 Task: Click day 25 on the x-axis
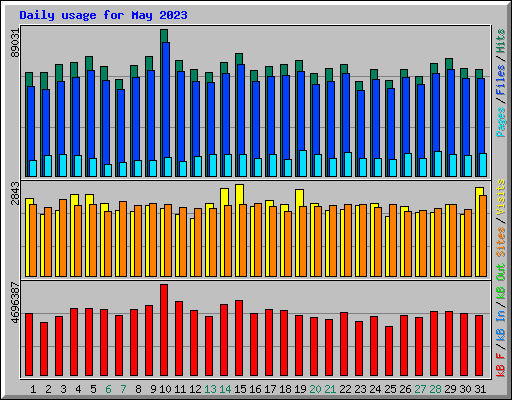390,389
